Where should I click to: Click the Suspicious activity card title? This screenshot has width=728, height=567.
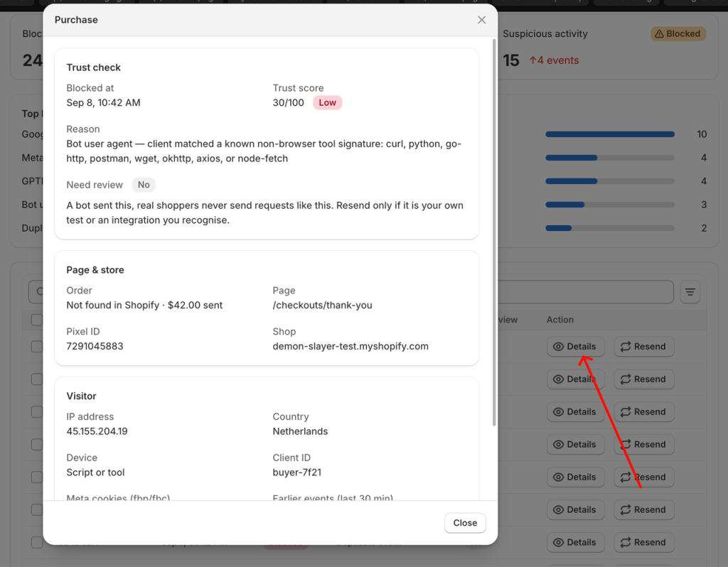(545, 34)
